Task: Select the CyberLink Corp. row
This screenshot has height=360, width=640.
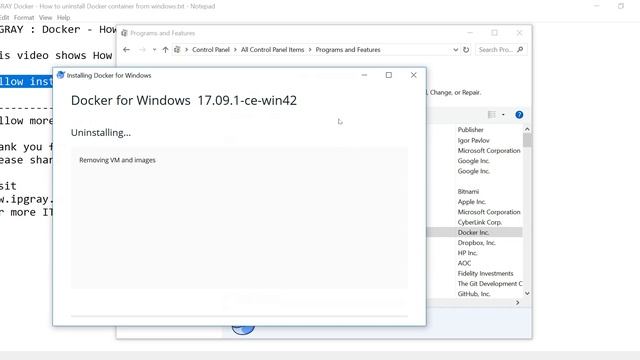Action: point(480,222)
